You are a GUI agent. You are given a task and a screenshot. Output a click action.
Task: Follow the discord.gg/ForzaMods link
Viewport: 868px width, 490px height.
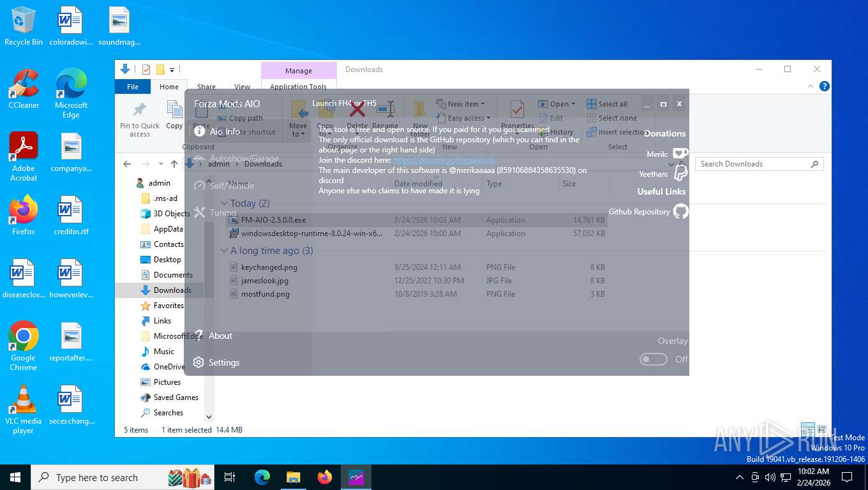444,160
